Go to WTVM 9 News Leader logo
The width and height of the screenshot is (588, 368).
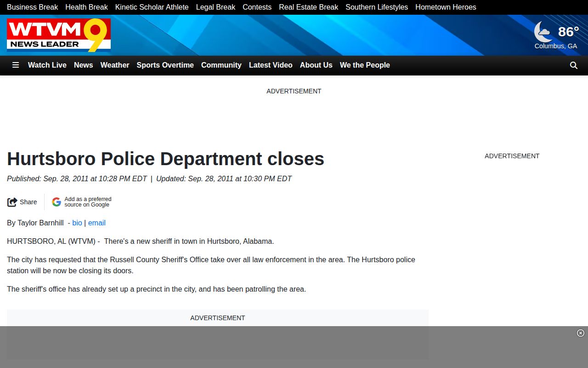pyautogui.click(x=59, y=35)
